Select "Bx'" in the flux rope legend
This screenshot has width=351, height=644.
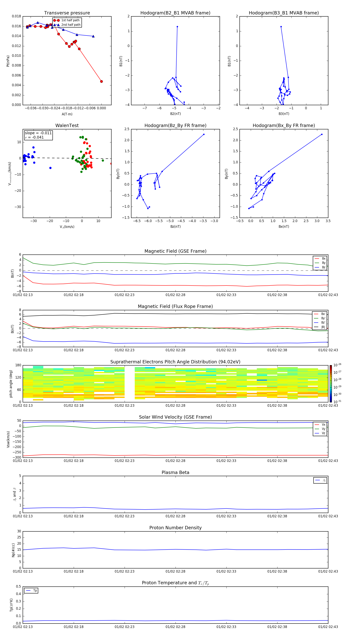[323, 314]
